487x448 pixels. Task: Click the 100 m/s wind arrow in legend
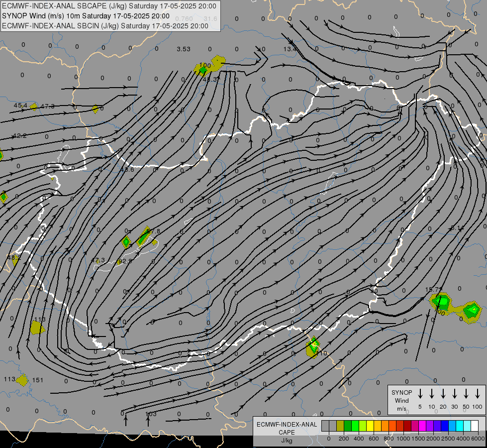(478, 394)
